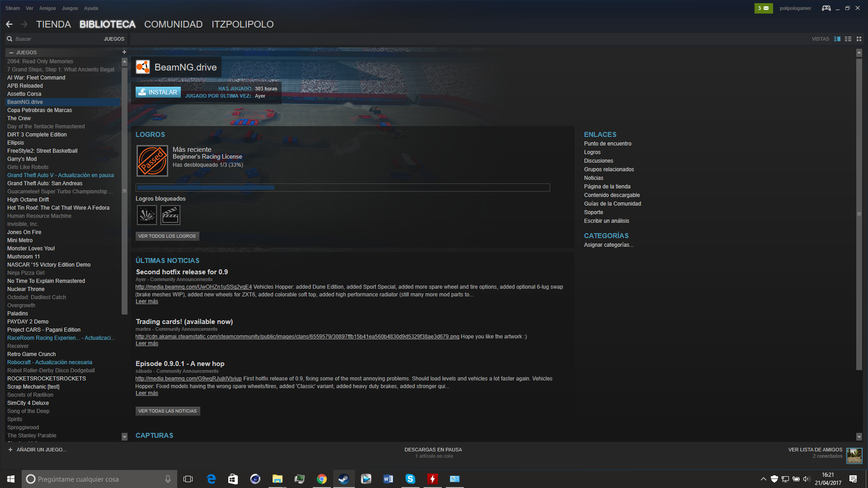This screenshot has height=488, width=868.
Task: Click the friend avatar thumbnail
Action: [854, 455]
